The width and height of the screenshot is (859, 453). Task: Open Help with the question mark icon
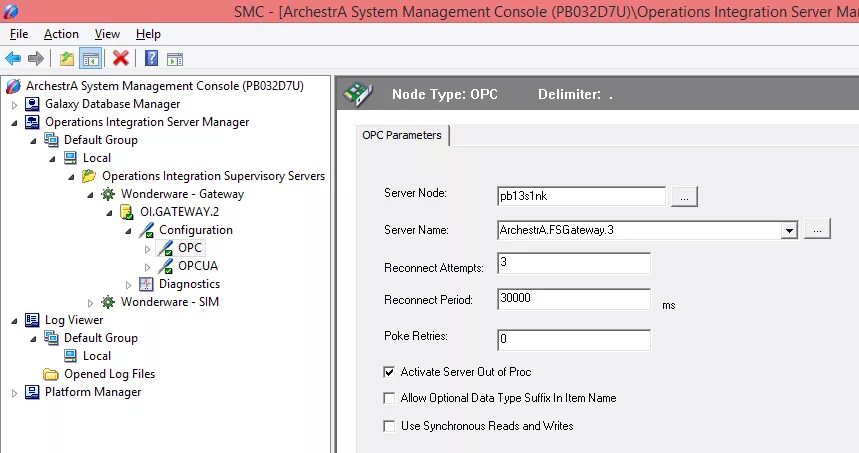tap(151, 58)
